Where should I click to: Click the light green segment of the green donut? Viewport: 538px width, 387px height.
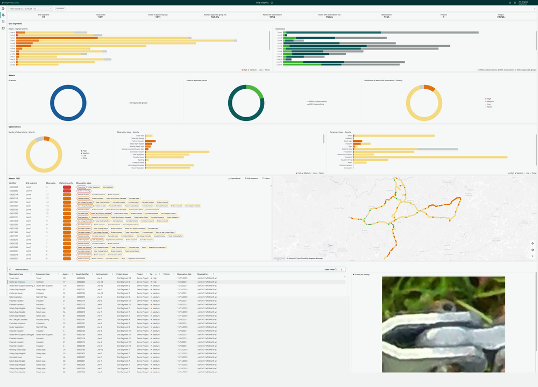(257, 90)
